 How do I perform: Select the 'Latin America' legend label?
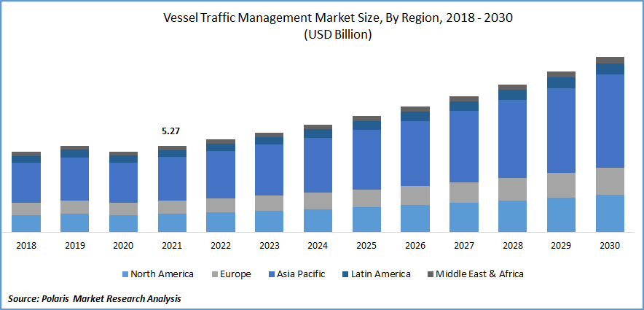pyautogui.click(x=380, y=274)
